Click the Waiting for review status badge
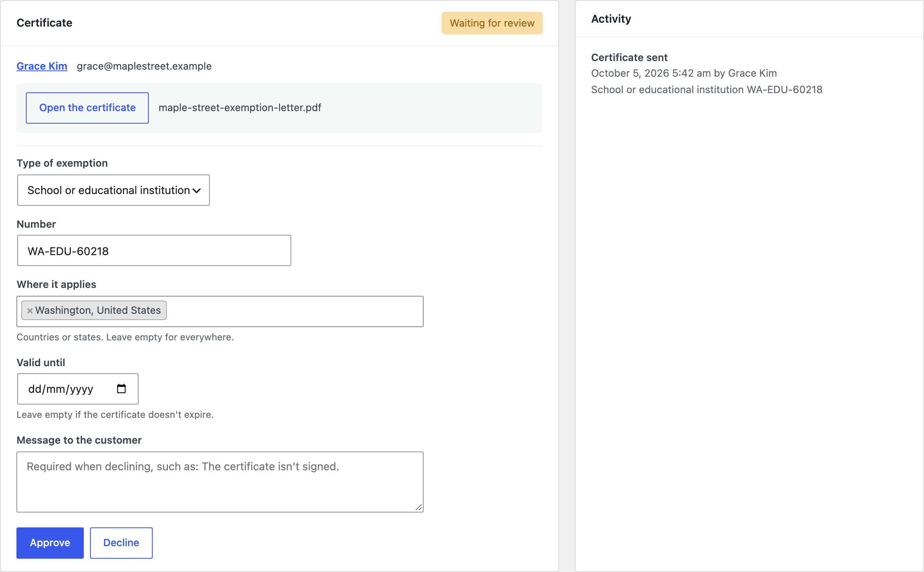 click(492, 23)
